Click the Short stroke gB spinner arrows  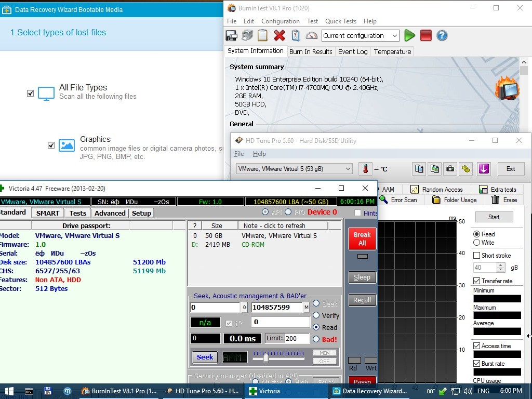(x=501, y=268)
